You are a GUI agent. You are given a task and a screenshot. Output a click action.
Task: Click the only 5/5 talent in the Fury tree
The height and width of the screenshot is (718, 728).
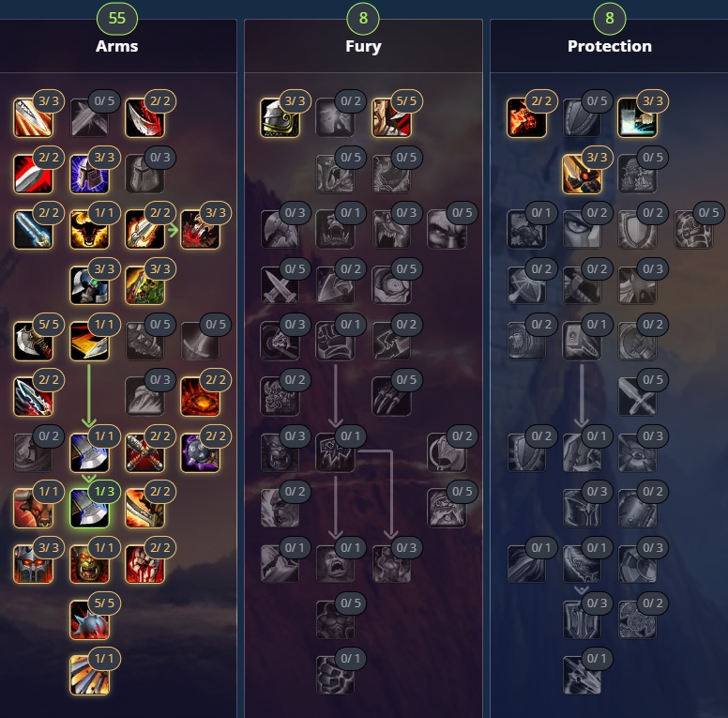coord(391,117)
